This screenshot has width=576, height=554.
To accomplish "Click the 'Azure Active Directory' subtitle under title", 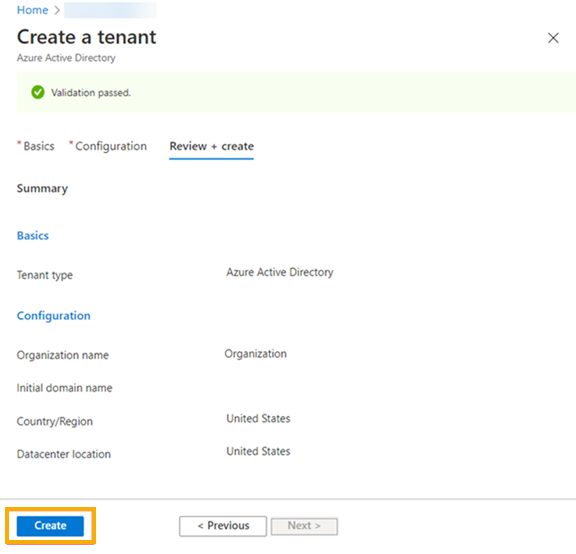I will [66, 58].
